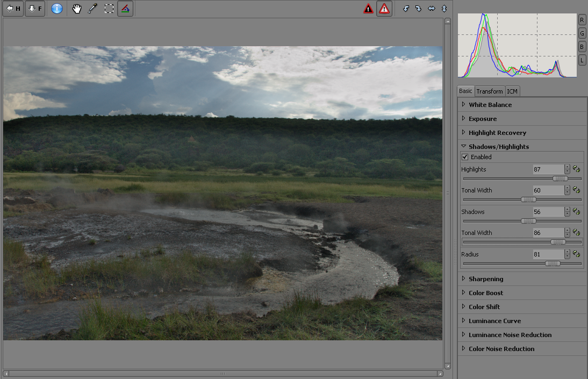Image resolution: width=588 pixels, height=379 pixels.
Task: Switch to the Transform tab
Action: click(490, 91)
